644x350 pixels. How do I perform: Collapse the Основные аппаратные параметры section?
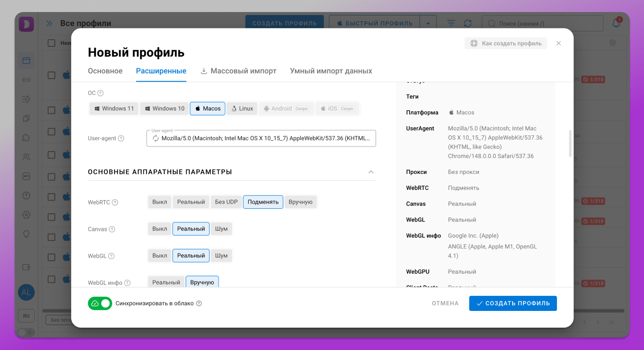[x=371, y=172]
